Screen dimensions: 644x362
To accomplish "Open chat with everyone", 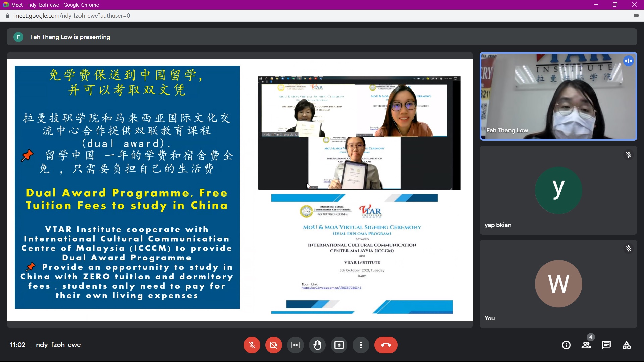I will (606, 345).
